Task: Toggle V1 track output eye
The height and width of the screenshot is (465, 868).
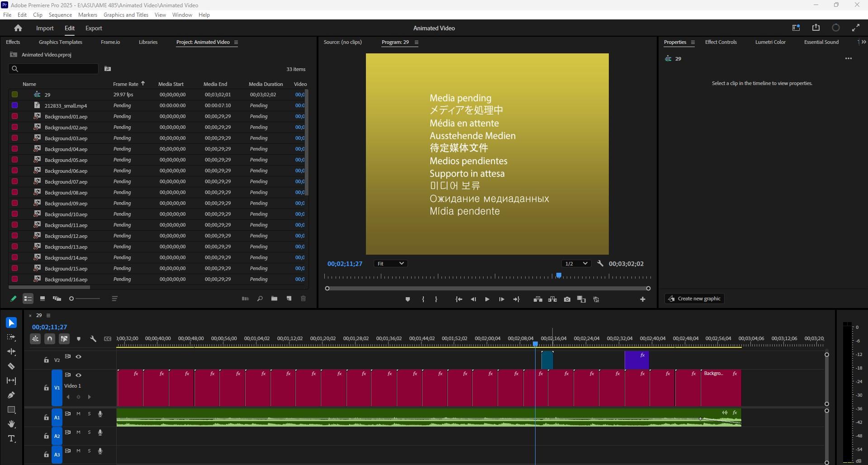Action: pyautogui.click(x=79, y=375)
